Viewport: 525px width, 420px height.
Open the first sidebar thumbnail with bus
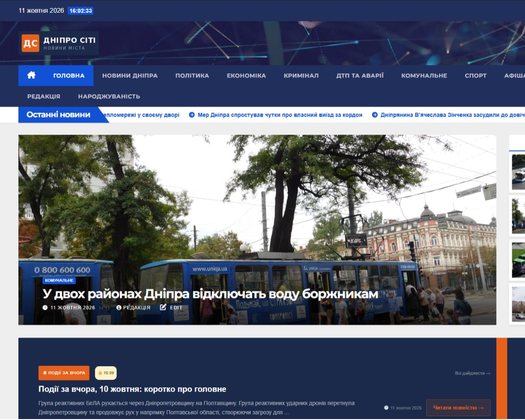click(518, 172)
